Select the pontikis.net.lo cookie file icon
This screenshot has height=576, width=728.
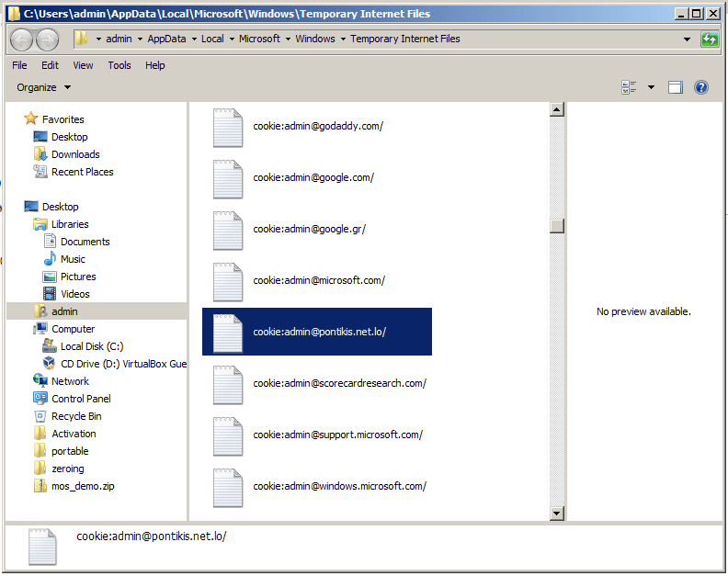pos(228,333)
